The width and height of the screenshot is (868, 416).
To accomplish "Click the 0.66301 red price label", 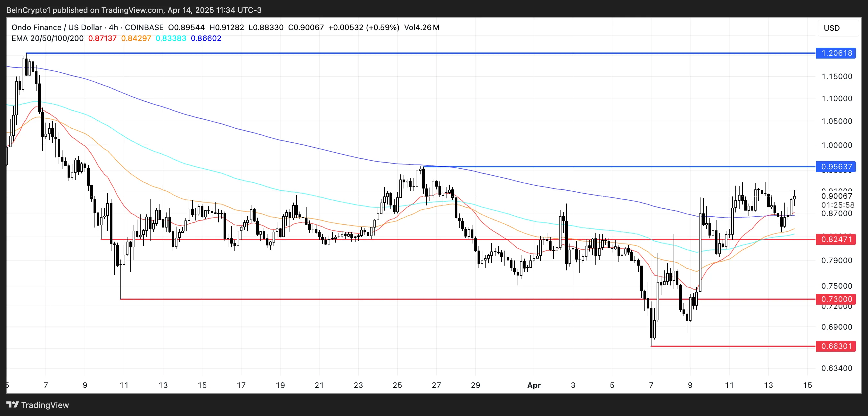I will click(x=836, y=346).
